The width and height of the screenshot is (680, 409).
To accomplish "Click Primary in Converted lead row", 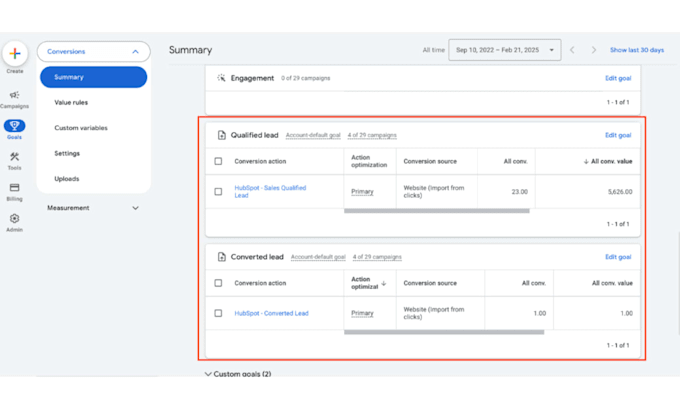I will 362,313.
